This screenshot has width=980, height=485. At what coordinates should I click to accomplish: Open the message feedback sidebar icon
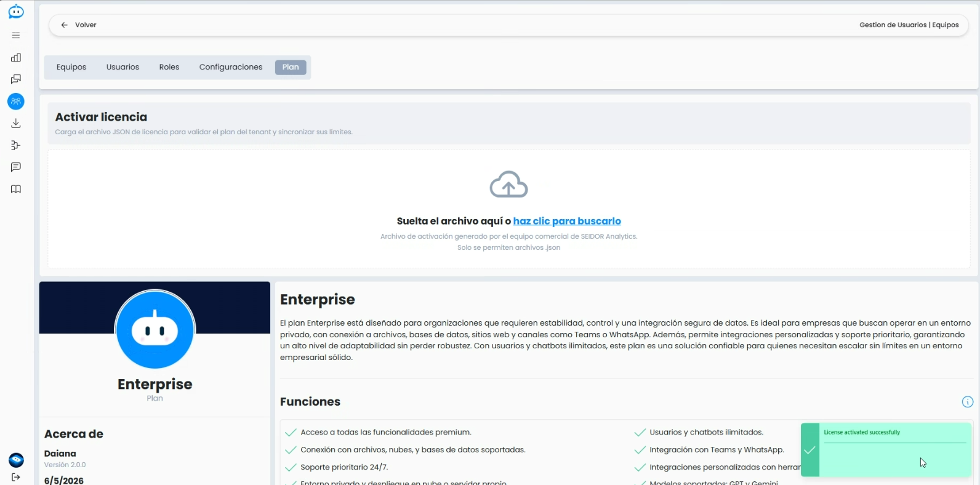[x=16, y=167]
